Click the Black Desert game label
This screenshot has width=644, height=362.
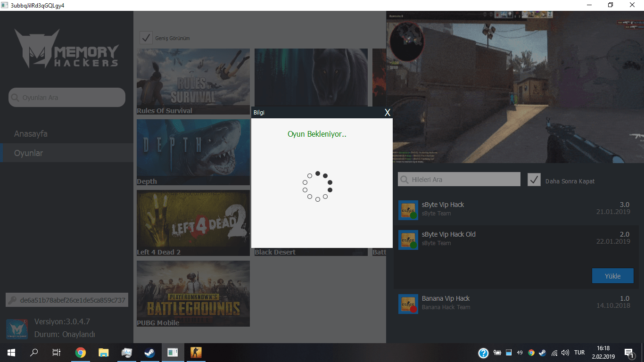pos(275,252)
